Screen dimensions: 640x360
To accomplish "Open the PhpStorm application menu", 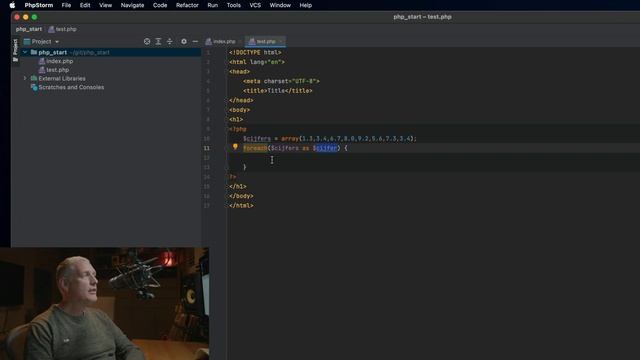I will point(39,5).
